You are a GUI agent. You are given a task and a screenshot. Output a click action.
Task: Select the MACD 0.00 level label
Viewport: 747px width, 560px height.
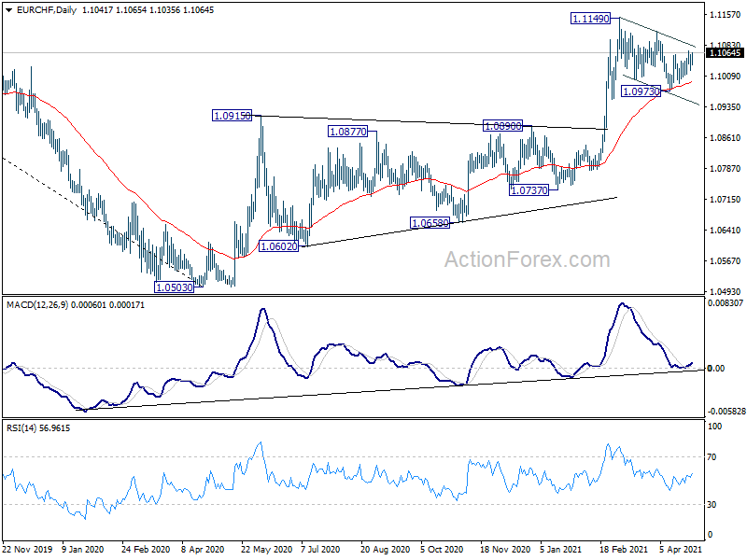tap(716, 368)
